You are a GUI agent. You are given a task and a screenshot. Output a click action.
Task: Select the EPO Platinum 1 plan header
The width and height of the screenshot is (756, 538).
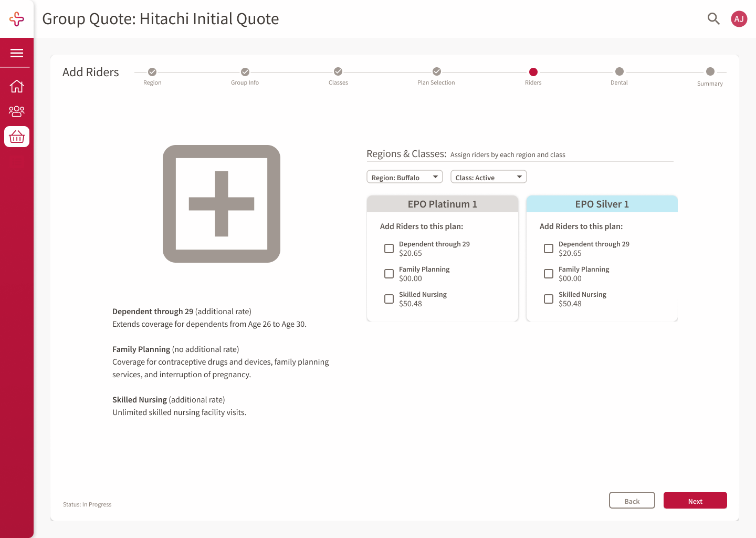tap(443, 204)
